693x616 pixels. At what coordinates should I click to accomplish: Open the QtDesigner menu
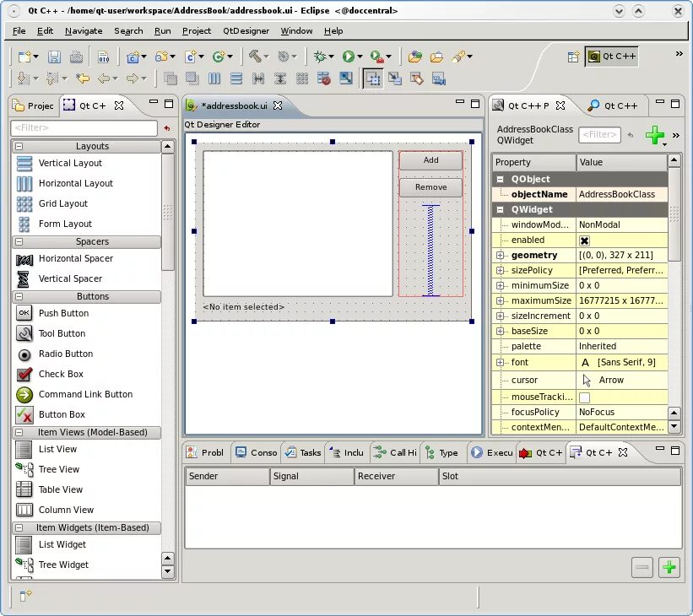(246, 31)
